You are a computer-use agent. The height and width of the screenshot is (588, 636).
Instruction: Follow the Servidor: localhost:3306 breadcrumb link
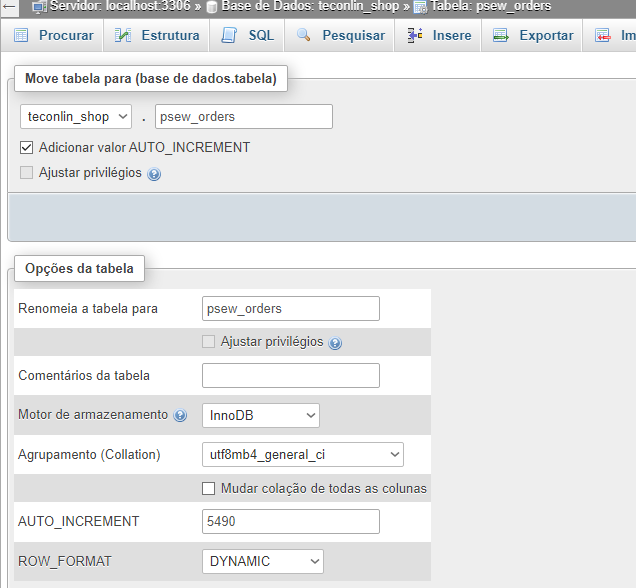tap(120, 6)
